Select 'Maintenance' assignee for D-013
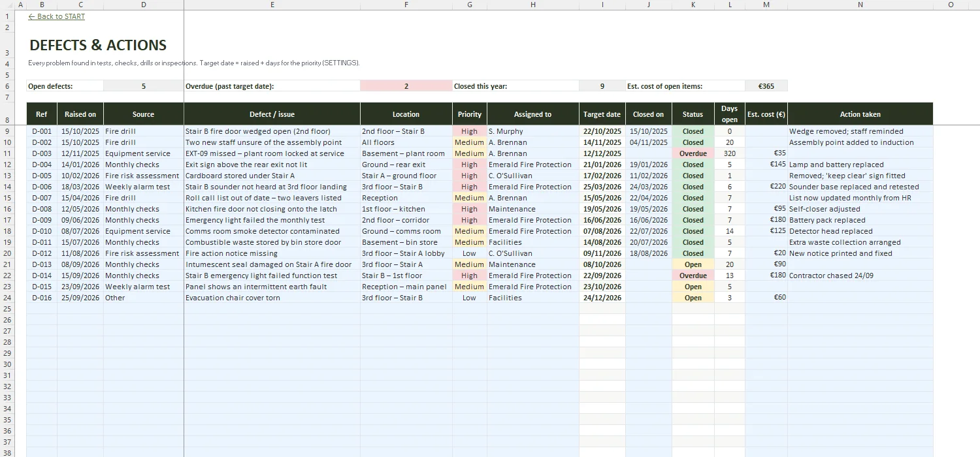The height and width of the screenshot is (457, 980). pyautogui.click(x=533, y=264)
